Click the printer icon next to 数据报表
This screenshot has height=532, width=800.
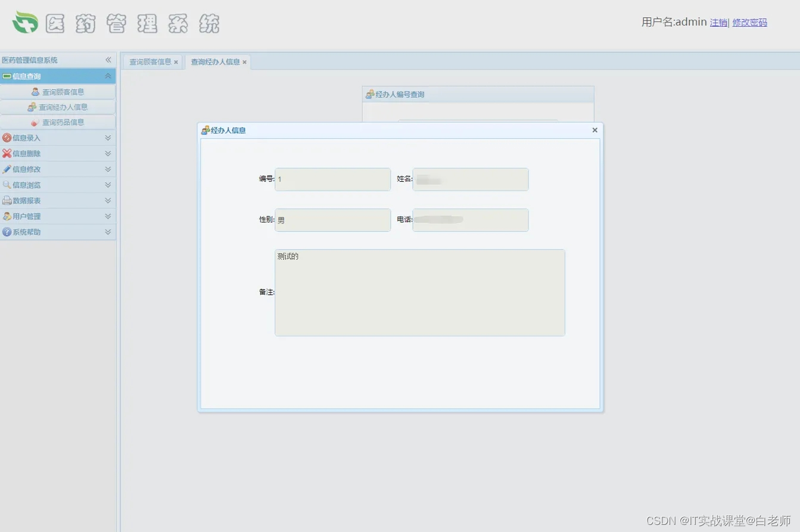(7, 200)
